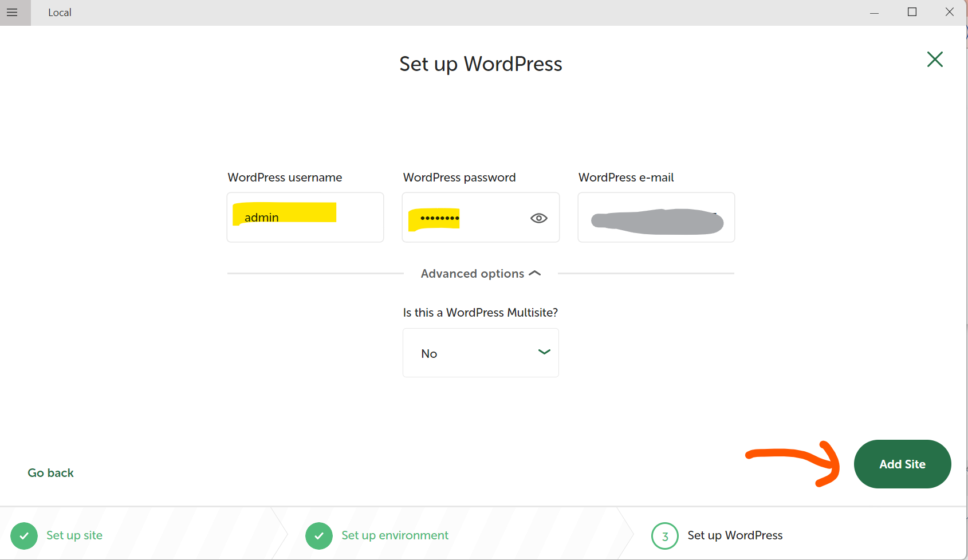The width and height of the screenshot is (968, 560).
Task: Click the WordPress username label
Action: coord(285,178)
